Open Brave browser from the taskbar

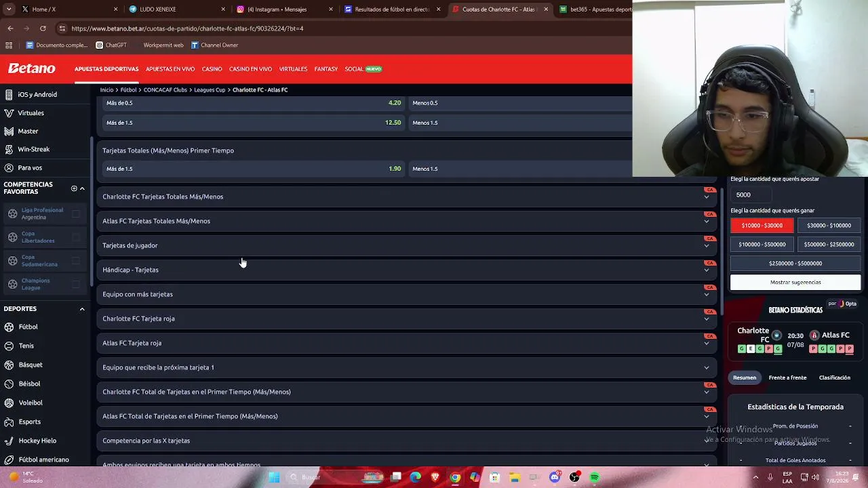(435, 477)
